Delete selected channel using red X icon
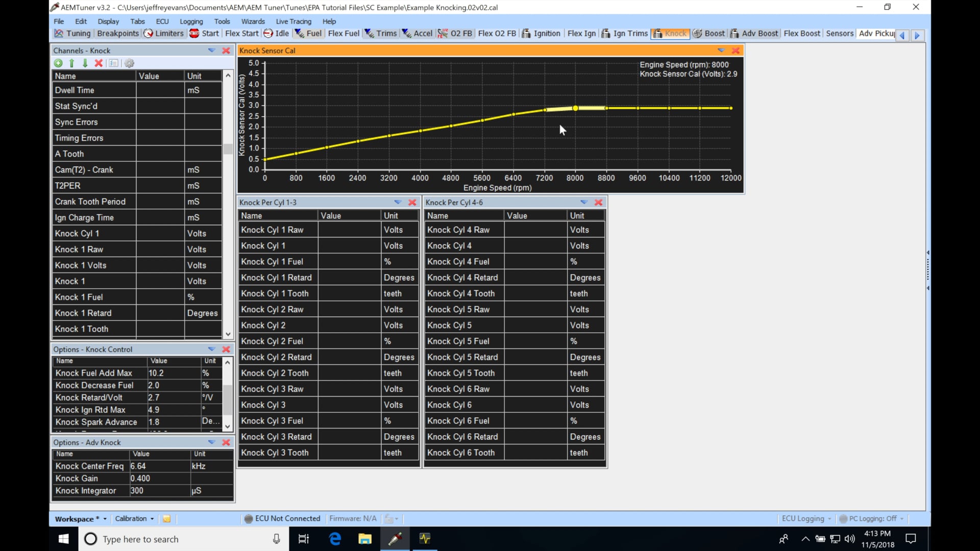Screen dimensions: 980x551 pyautogui.click(x=98, y=63)
